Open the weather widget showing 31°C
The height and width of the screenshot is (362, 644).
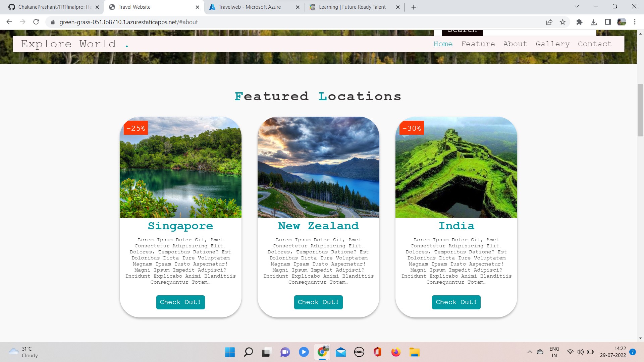(23, 352)
